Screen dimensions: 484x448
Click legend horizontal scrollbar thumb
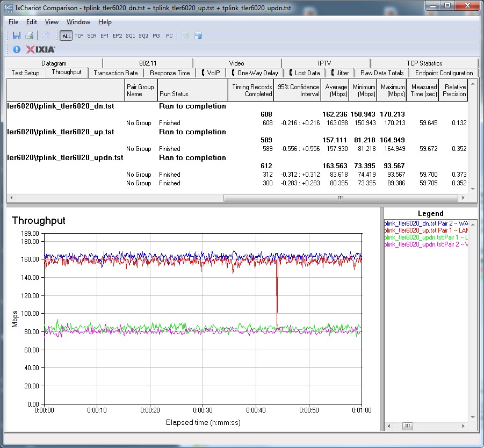[407, 426]
